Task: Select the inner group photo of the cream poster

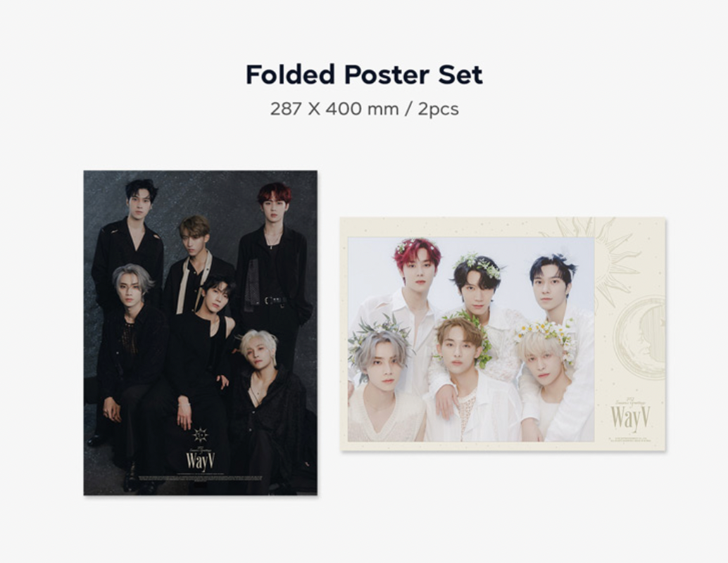Action: pyautogui.click(x=471, y=339)
